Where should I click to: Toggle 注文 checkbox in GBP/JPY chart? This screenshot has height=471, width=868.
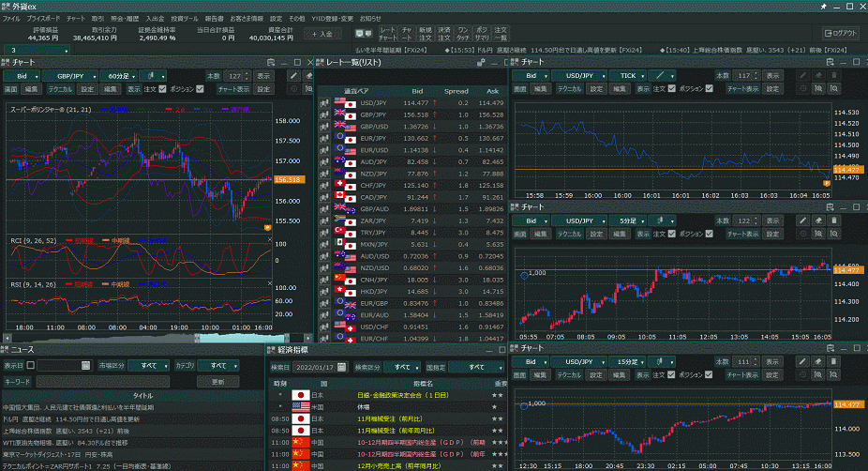[x=163, y=89]
